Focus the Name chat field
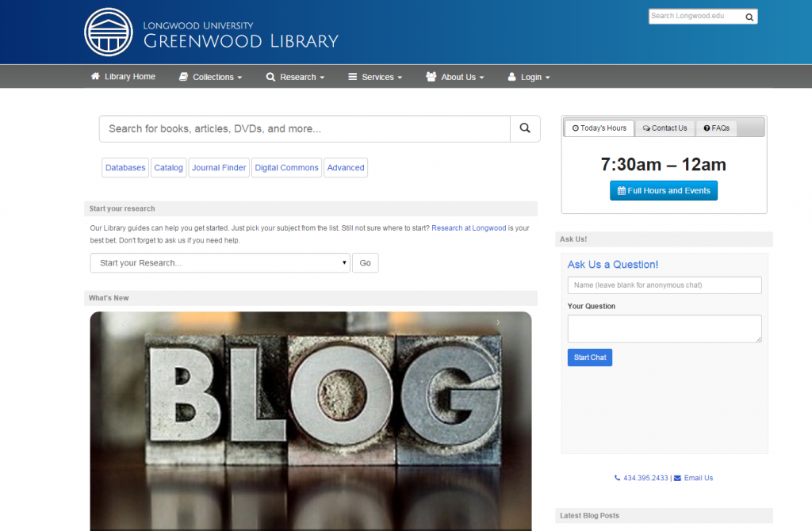The width and height of the screenshot is (812, 531). [x=665, y=285]
